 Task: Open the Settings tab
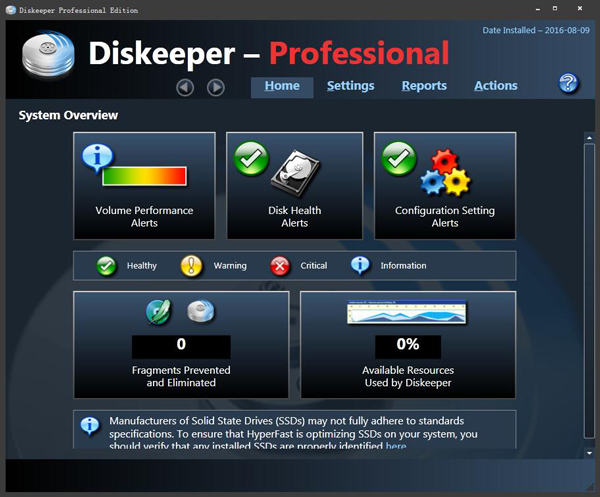[x=351, y=86]
